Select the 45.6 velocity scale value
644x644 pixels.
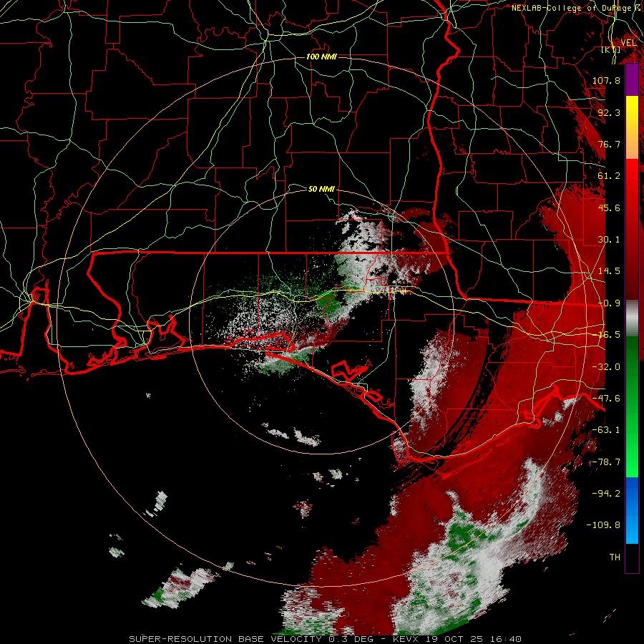click(x=609, y=208)
